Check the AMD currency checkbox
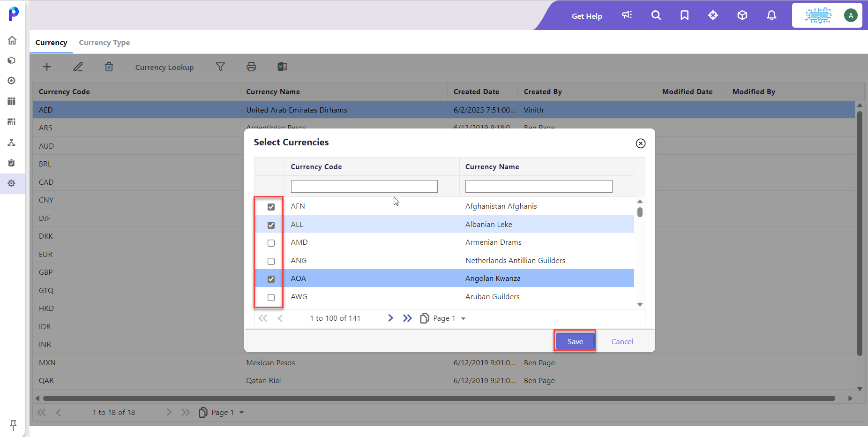 point(271,243)
